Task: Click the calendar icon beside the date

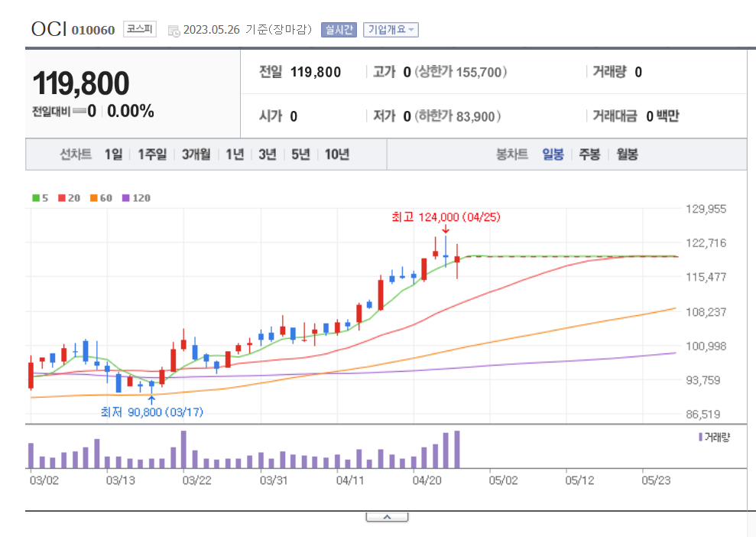Action: [174, 31]
